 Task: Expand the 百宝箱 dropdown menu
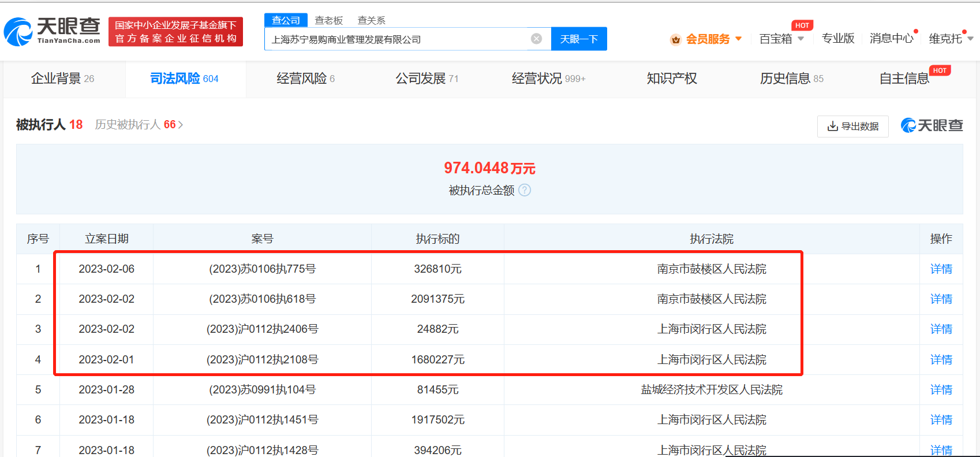801,39
